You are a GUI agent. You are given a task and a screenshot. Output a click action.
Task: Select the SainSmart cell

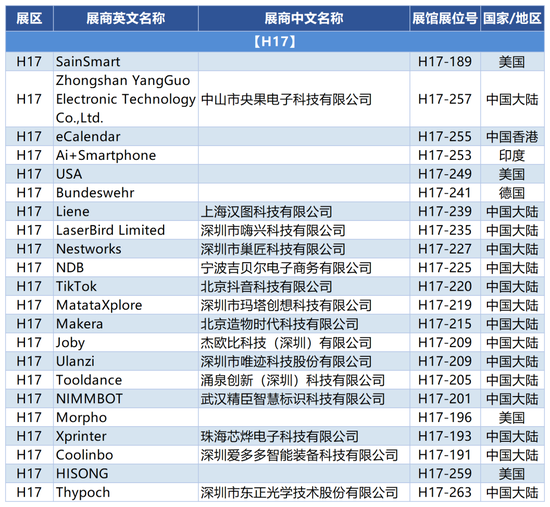click(126, 62)
